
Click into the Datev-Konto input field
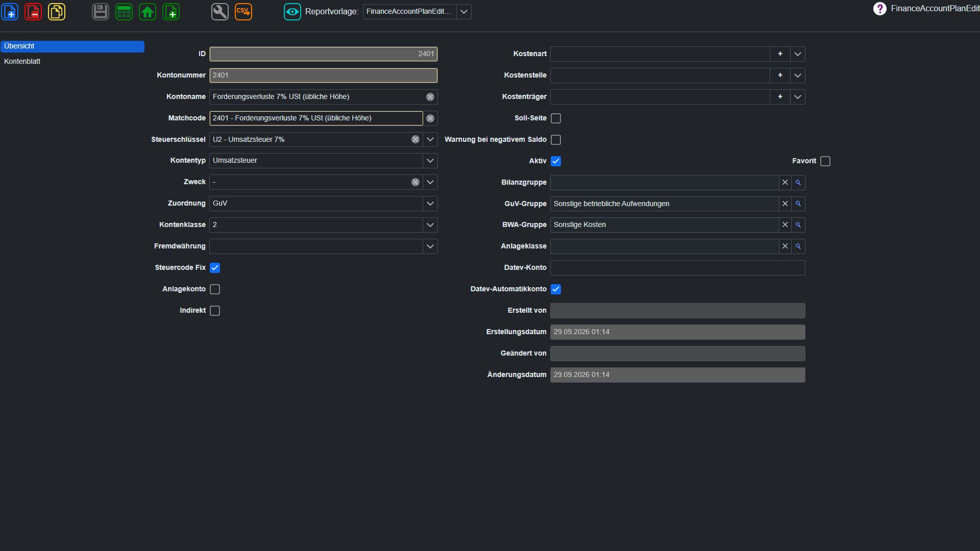[677, 268]
